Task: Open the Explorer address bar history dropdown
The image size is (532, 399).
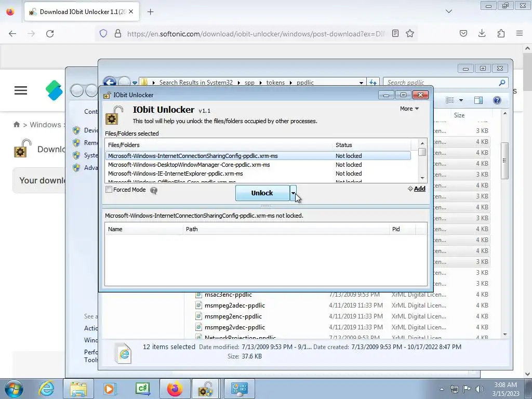Action: click(362, 83)
